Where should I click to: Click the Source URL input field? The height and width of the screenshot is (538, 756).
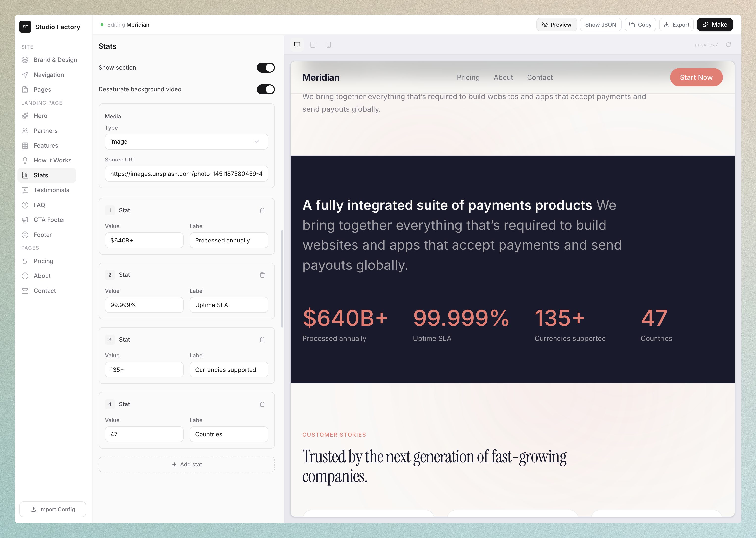pos(186,174)
